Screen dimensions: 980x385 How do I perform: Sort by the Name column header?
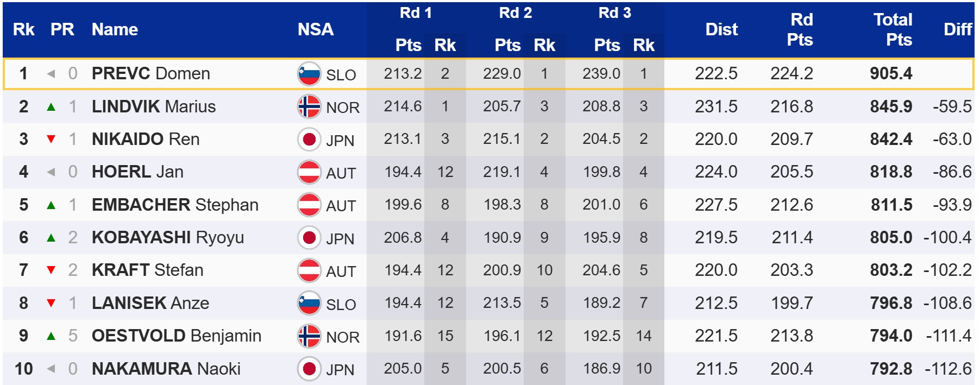point(115,29)
